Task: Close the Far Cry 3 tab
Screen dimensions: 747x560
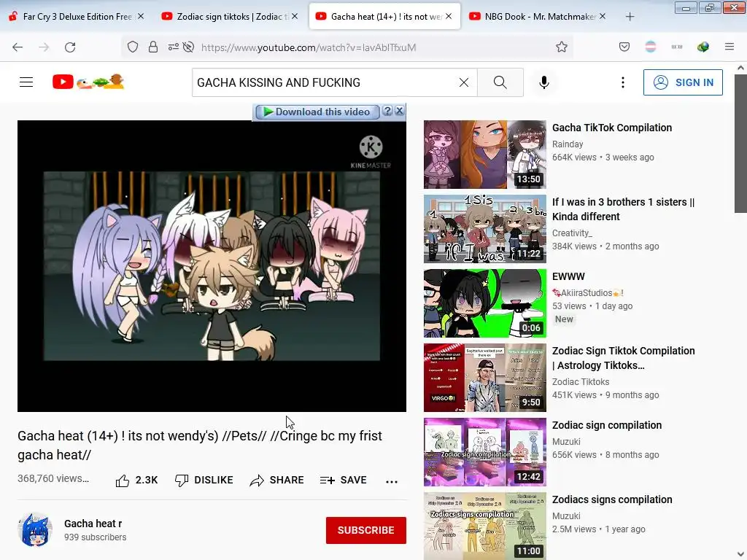Action: (x=141, y=16)
